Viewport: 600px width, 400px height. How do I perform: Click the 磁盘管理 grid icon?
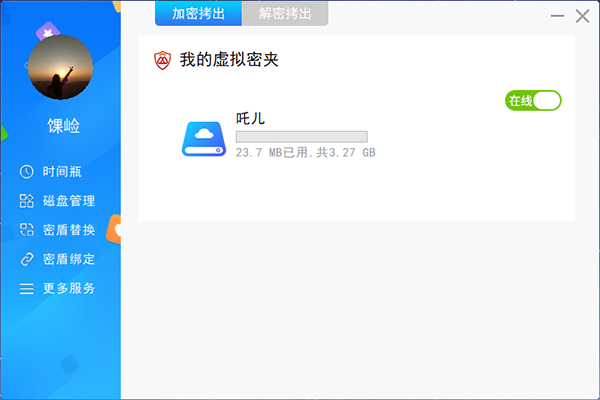click(26, 201)
